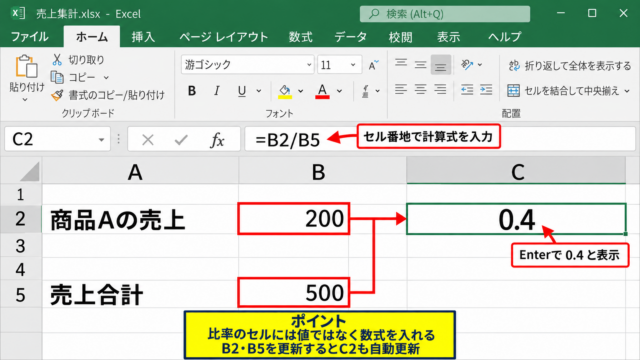The height and width of the screenshot is (360, 640).
Task: Click the Format Painter (書式のコピー/貼り付け) brush
Action: (57, 95)
